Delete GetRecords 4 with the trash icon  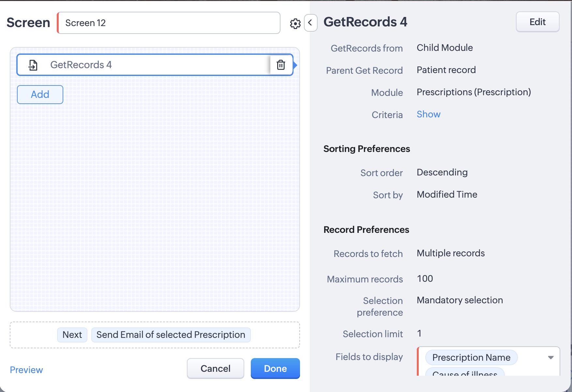click(281, 65)
